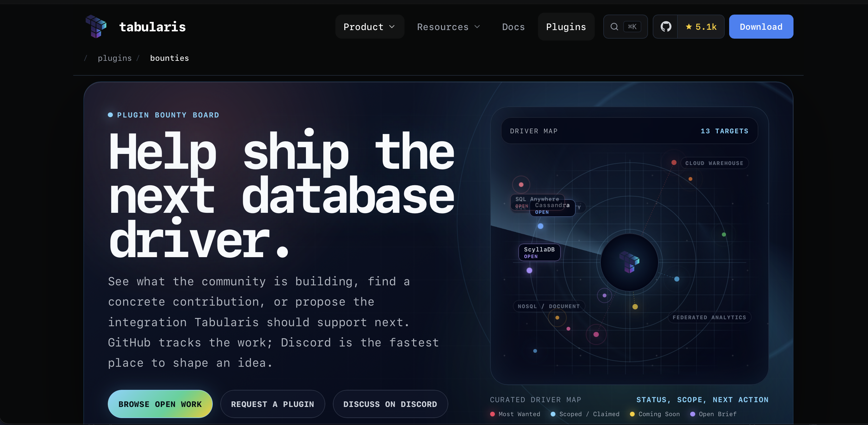Click Browse Open Work button
Image resolution: width=868 pixels, height=425 pixels.
160,404
